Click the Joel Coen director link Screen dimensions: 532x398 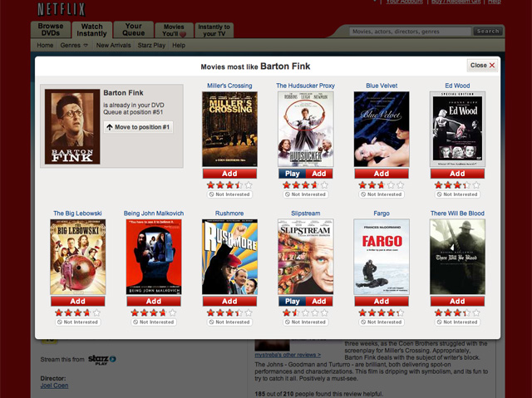(x=54, y=386)
